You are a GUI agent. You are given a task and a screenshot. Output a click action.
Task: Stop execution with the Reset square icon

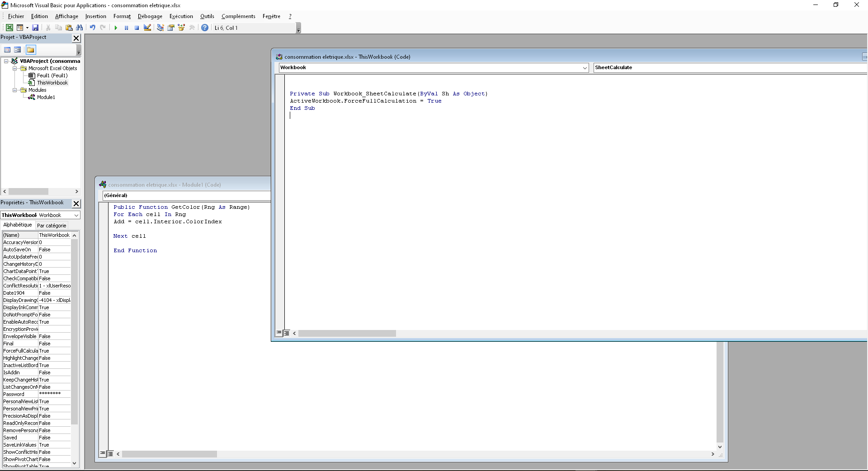tap(137, 28)
